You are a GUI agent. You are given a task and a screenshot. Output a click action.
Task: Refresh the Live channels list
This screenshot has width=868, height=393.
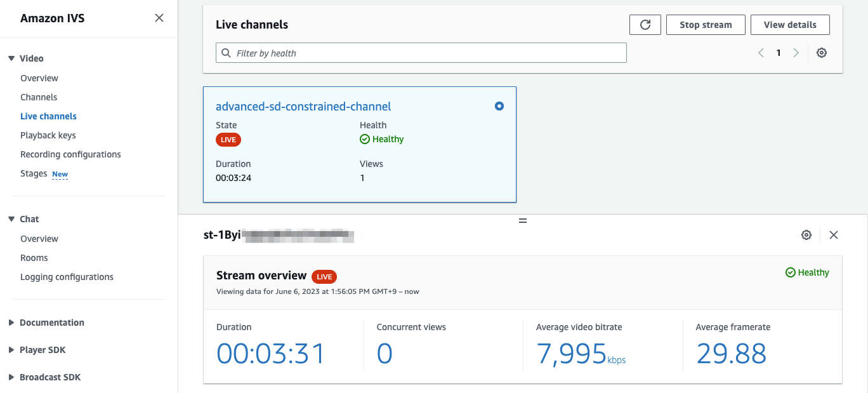tap(645, 25)
